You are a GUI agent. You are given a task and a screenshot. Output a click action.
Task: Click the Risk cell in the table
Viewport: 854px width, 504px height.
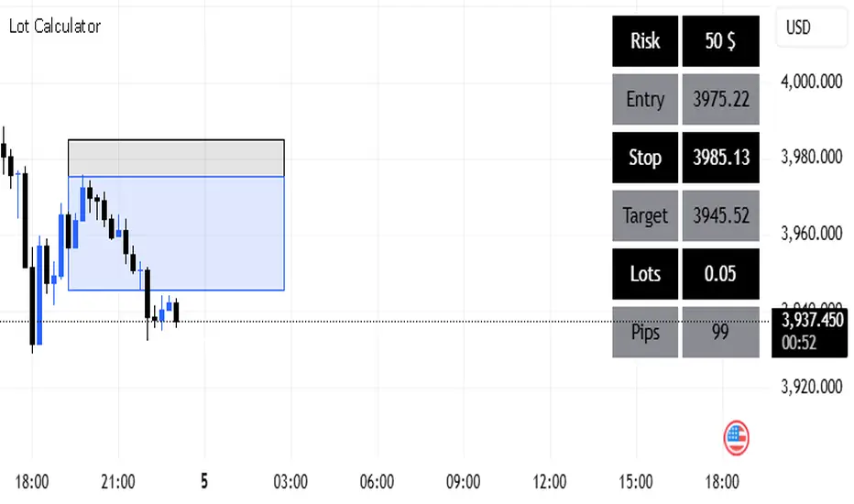[x=645, y=41]
